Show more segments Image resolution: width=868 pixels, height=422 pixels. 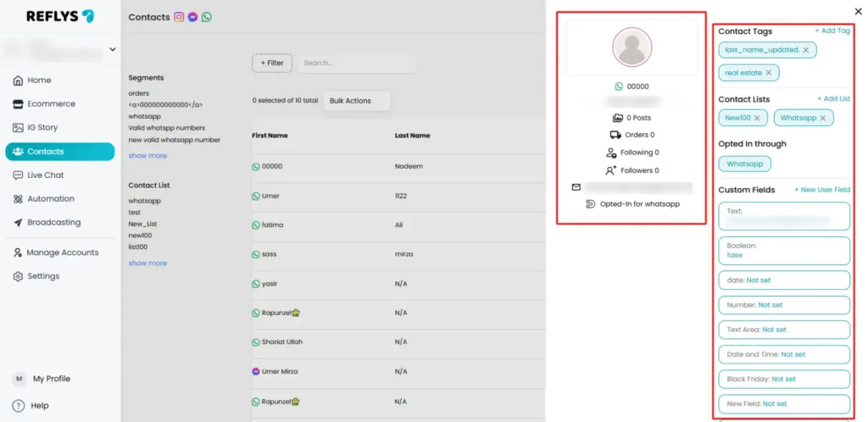pos(147,156)
